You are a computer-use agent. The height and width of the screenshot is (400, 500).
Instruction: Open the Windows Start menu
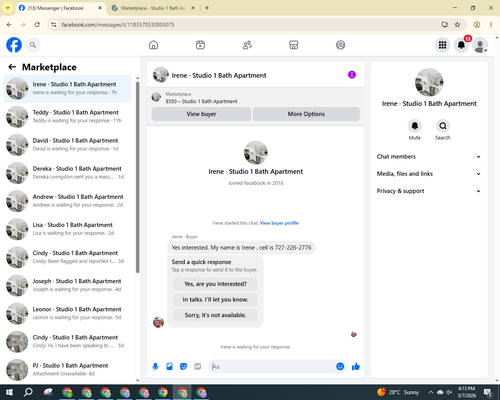pos(9,392)
